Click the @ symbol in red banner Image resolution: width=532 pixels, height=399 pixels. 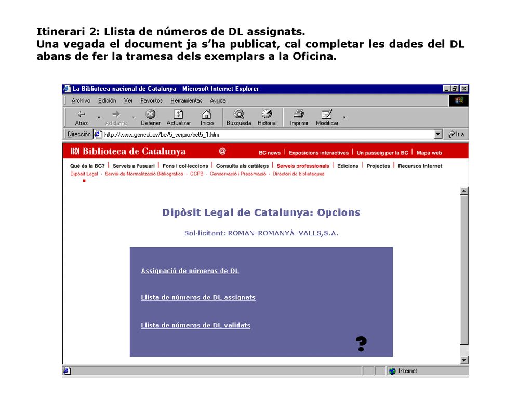222,151
